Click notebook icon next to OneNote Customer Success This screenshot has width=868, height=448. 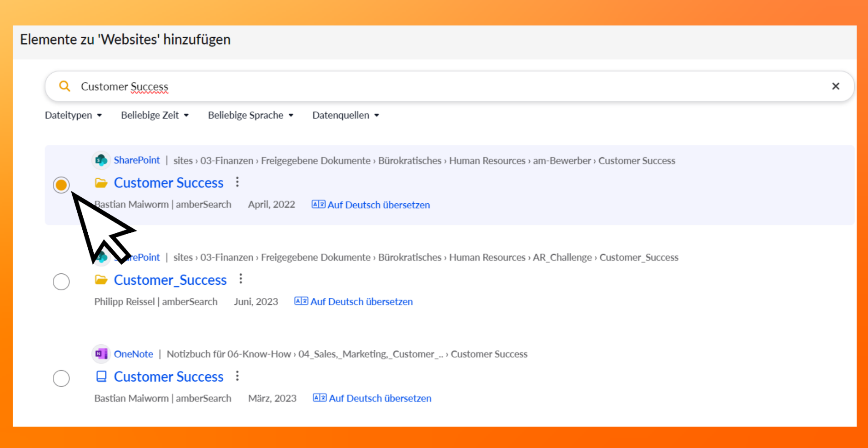[101, 377]
